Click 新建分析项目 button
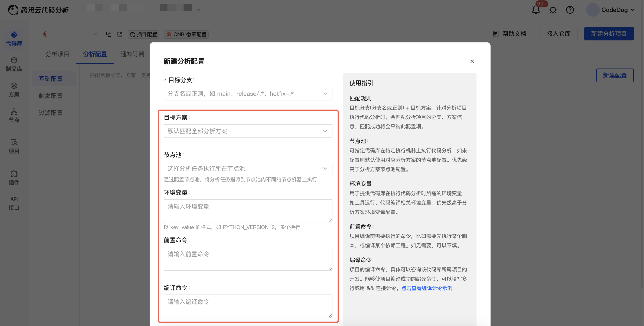The image size is (644, 326). 608,34
